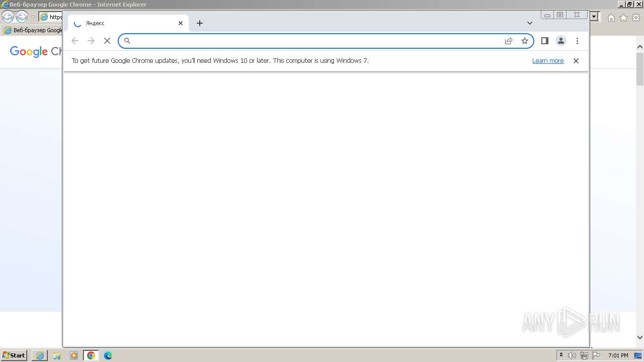Close the Яндекс tab
644x362 pixels.
(181, 23)
